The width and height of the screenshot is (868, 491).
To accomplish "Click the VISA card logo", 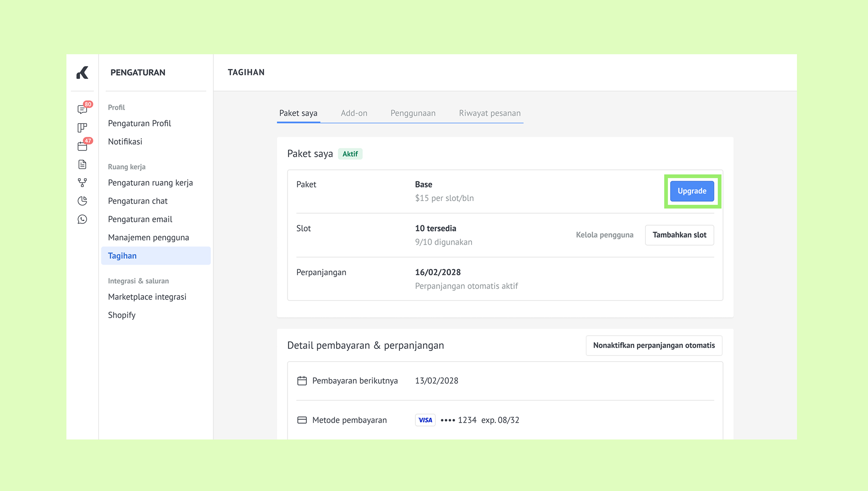I will click(x=425, y=420).
